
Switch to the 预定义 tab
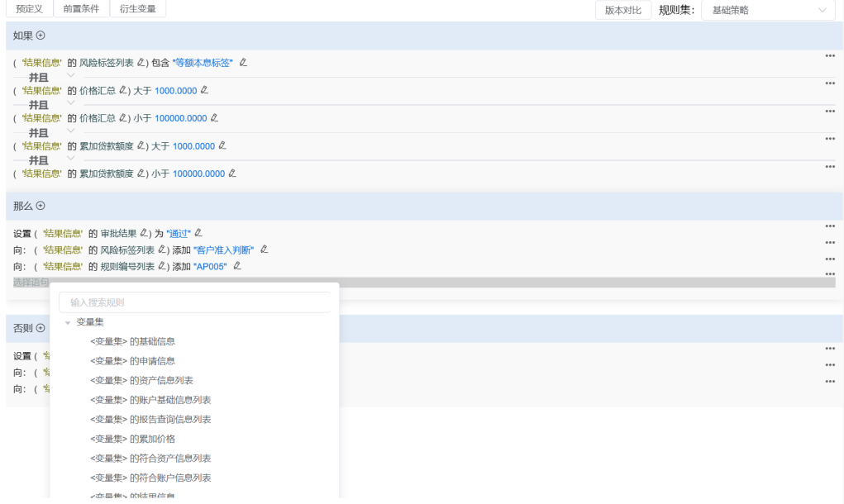point(30,9)
